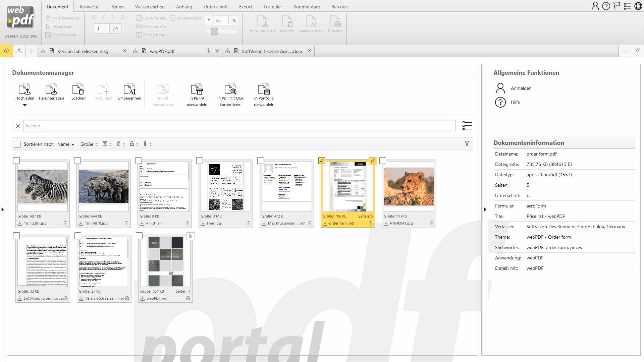Go to home icon in tab bar
The image size is (644, 362).
6,51
